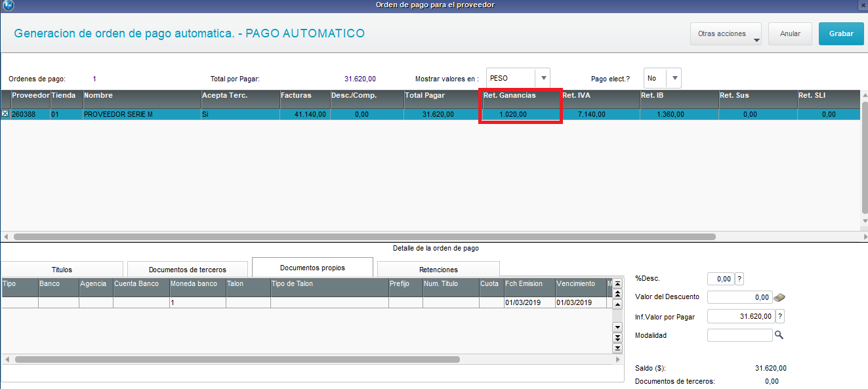868x389 pixels.
Task: Click the 31.620,00 Total Pagar cell
Action: [x=444, y=114]
